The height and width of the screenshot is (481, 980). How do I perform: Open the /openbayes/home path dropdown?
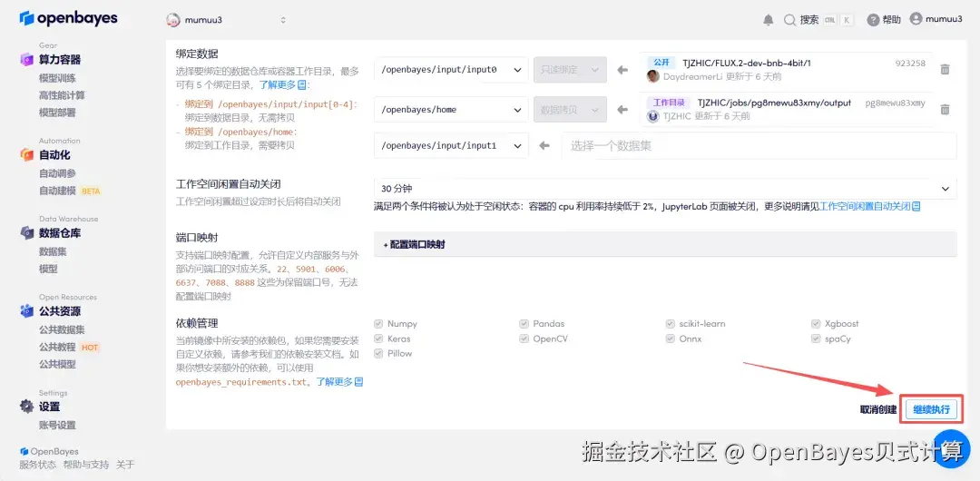451,110
